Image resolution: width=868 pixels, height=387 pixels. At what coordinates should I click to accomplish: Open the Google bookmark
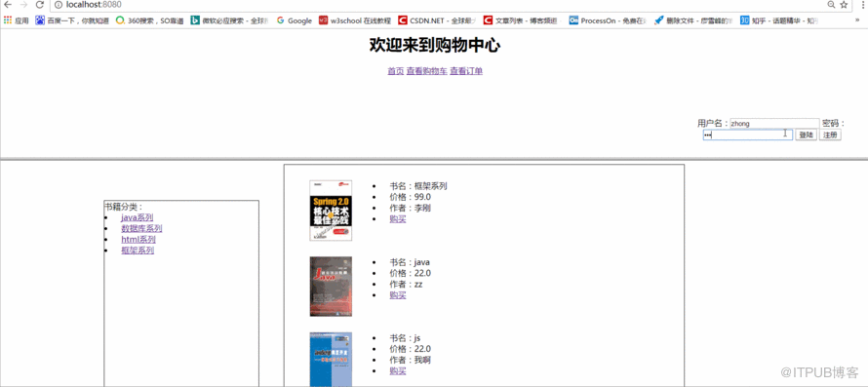295,20
